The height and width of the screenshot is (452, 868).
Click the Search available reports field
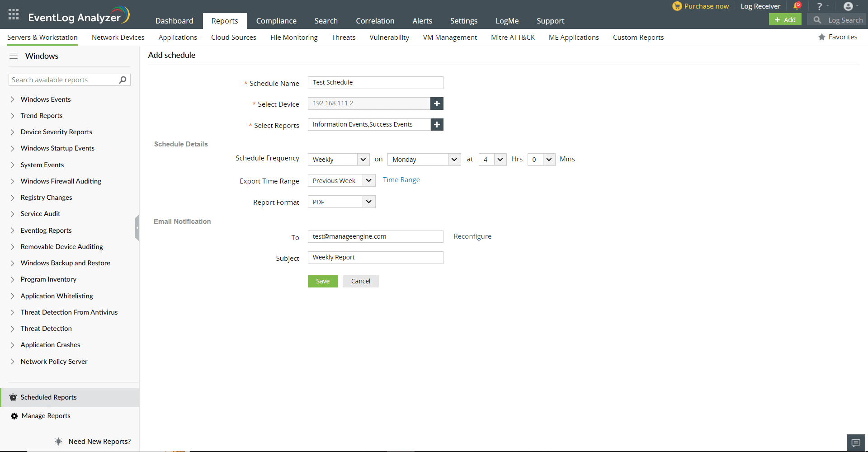click(70, 80)
